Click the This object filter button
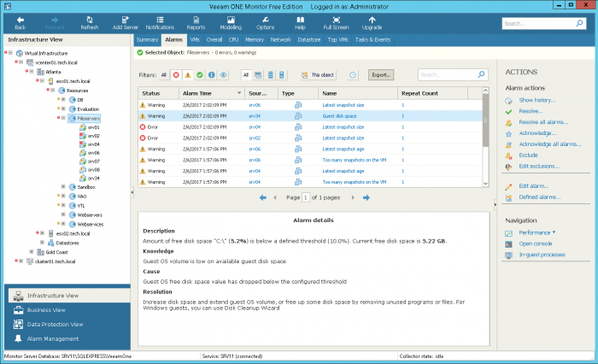 click(318, 75)
